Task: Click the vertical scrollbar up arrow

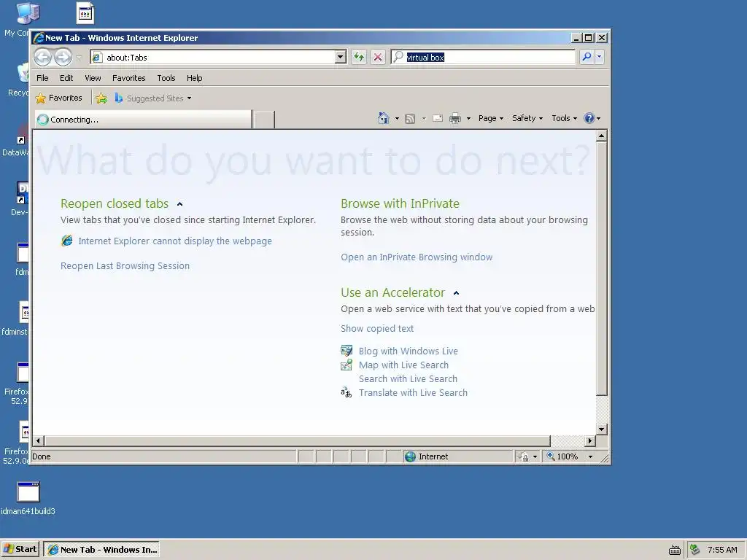Action: [x=601, y=136]
